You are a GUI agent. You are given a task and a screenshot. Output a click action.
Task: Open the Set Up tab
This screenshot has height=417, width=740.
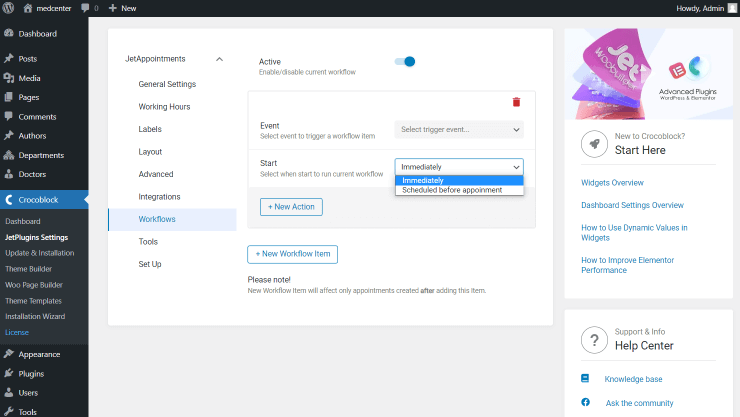pyautogui.click(x=150, y=264)
